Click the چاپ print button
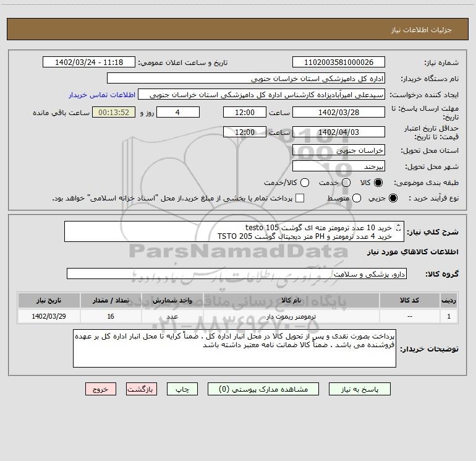Image resolution: width=476 pixels, height=461 pixels. pos(182,389)
